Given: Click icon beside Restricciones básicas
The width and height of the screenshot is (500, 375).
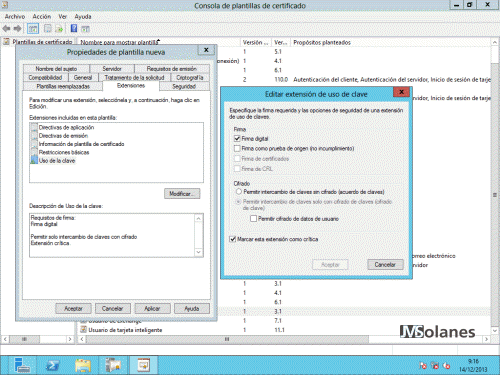Looking at the screenshot, I should (34, 152).
